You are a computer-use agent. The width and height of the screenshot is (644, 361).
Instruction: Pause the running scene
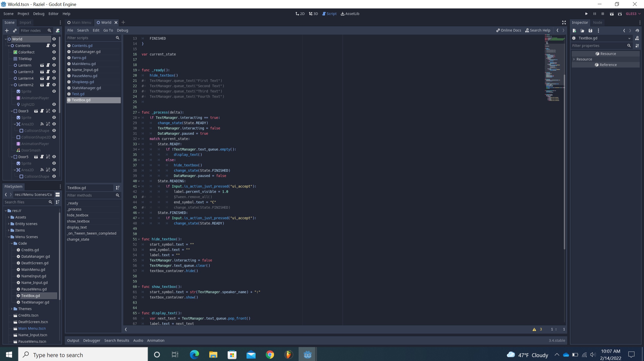point(594,14)
